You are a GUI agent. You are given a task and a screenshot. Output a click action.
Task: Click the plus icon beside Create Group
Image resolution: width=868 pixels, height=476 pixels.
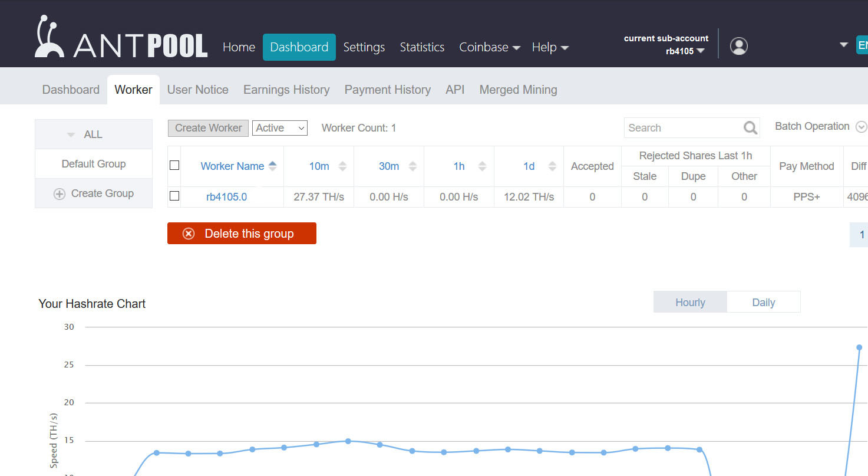point(60,194)
